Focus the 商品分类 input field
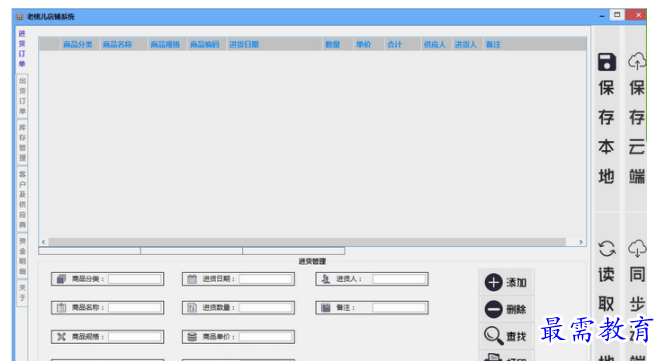This screenshot has height=361, width=662. (x=135, y=279)
